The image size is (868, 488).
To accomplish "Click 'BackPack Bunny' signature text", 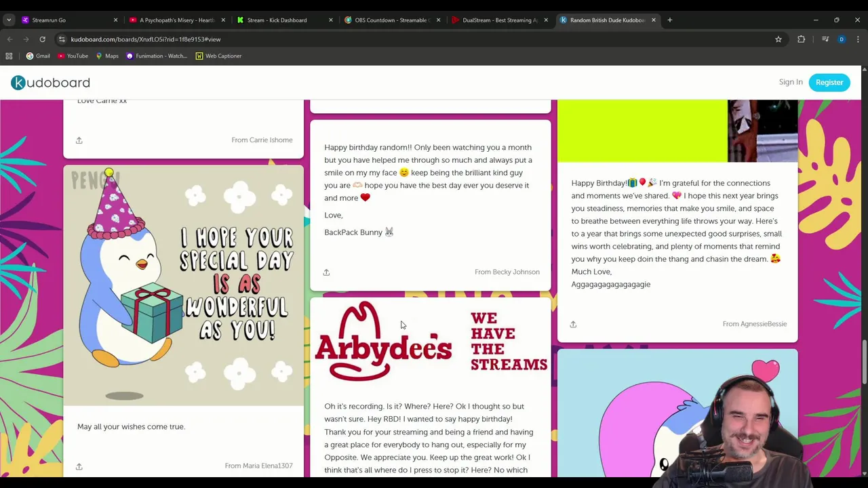I will (359, 232).
